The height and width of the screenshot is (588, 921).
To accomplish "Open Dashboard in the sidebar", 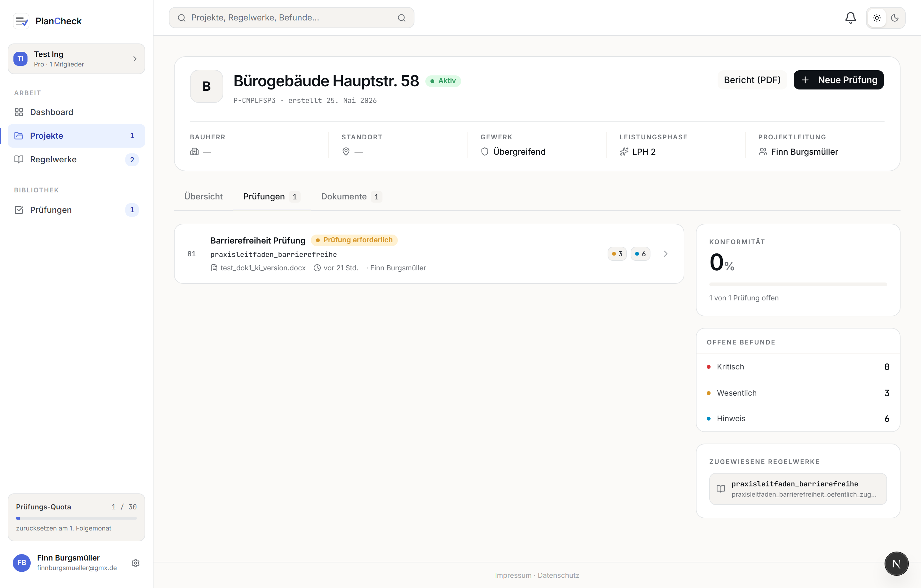I will pyautogui.click(x=76, y=112).
